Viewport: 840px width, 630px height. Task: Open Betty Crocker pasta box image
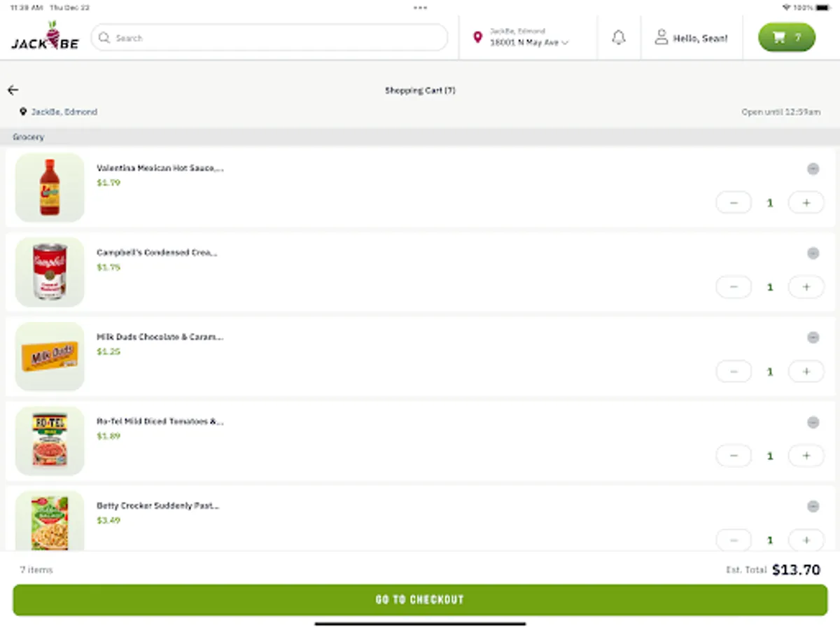[x=50, y=521]
